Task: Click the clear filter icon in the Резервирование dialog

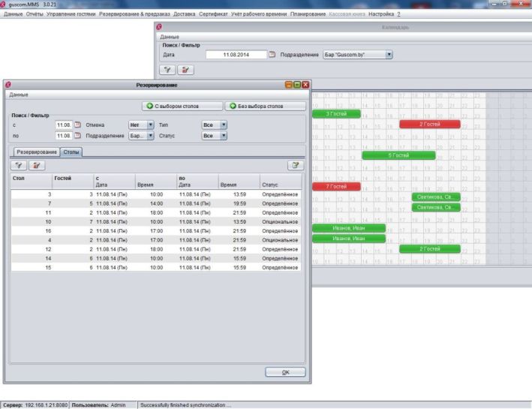Action: tap(35, 164)
